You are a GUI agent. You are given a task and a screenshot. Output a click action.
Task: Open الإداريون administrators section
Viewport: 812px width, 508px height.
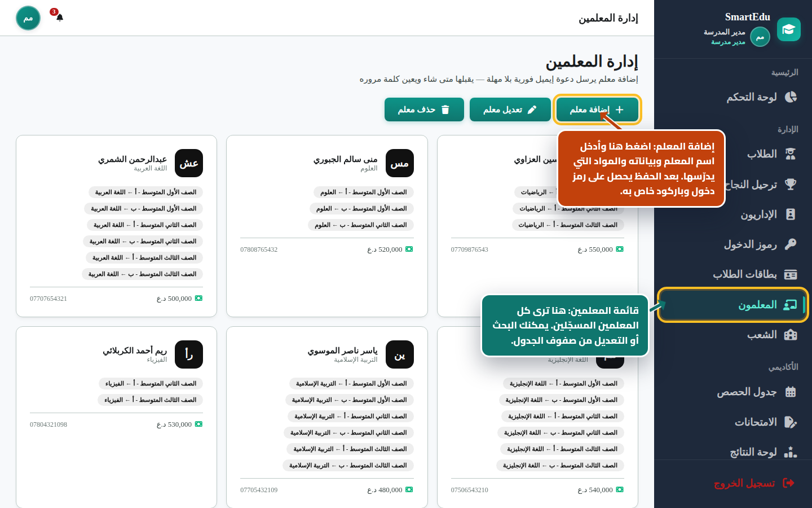(733, 214)
